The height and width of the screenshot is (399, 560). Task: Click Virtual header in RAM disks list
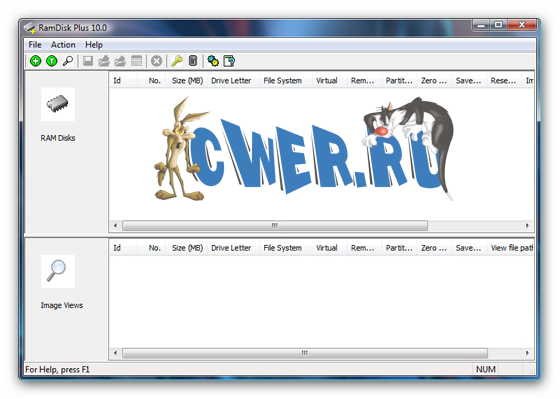click(x=329, y=81)
